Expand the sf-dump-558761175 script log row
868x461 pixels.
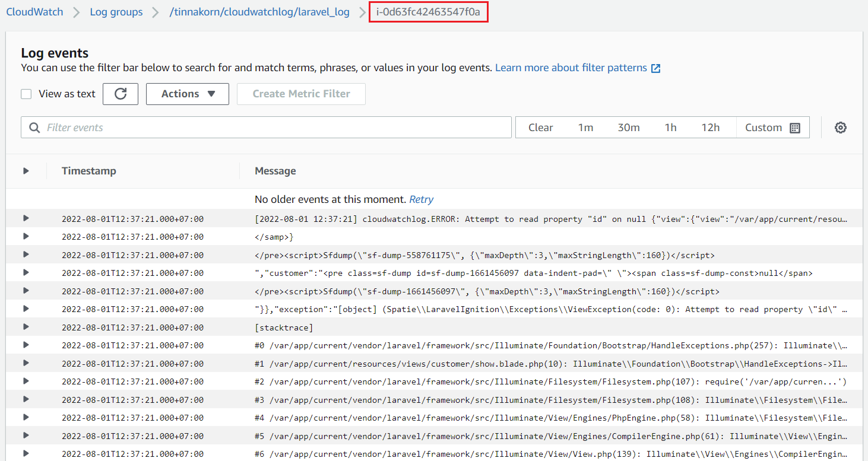pyautogui.click(x=26, y=255)
